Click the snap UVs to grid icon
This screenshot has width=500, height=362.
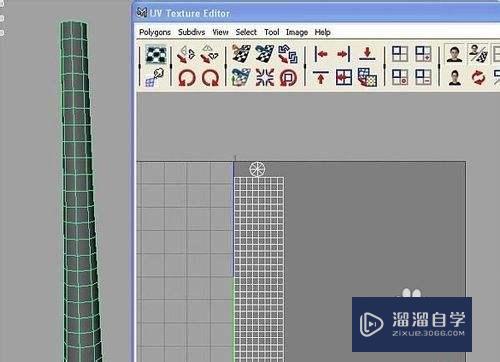(344, 77)
